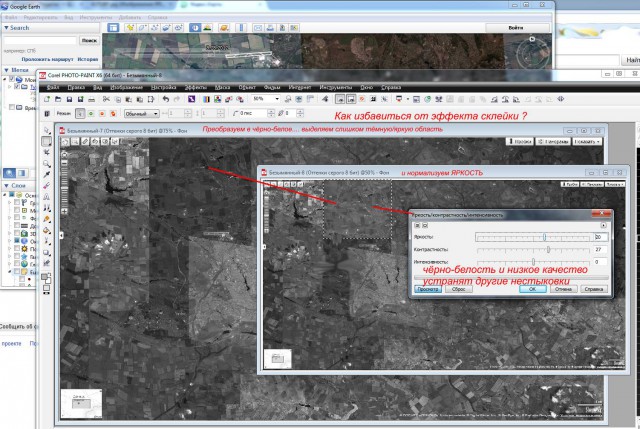The height and width of the screenshot is (429, 640).
Task: Open Corel Изображение menu
Action: pyautogui.click(x=127, y=87)
